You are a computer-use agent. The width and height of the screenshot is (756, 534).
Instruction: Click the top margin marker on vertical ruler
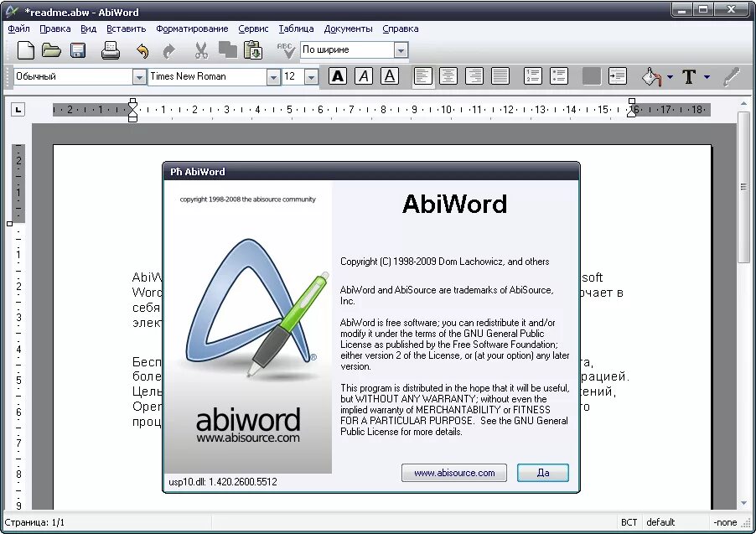coord(10,224)
